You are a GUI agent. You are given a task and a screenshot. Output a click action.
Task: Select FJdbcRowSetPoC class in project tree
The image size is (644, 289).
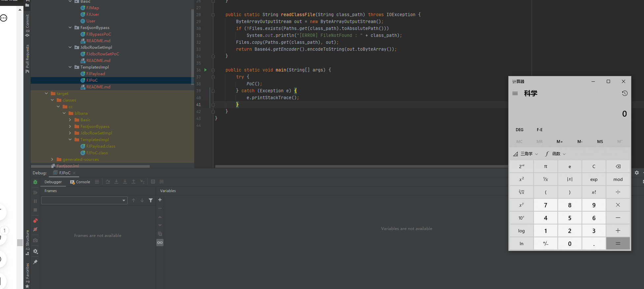(x=103, y=54)
